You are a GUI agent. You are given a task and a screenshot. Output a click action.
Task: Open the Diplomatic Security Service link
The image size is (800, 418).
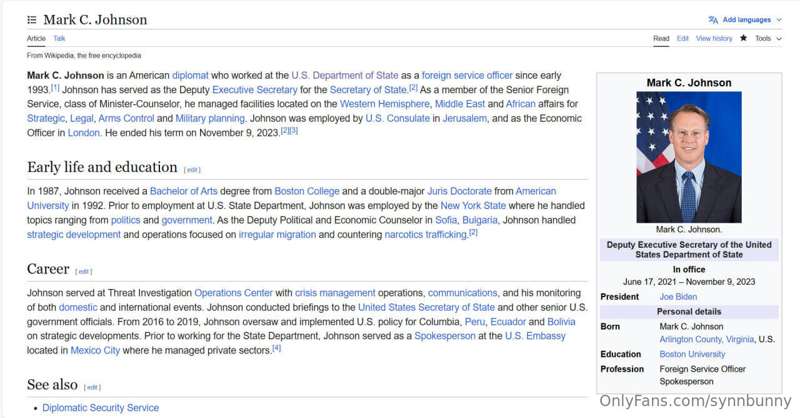click(x=101, y=408)
